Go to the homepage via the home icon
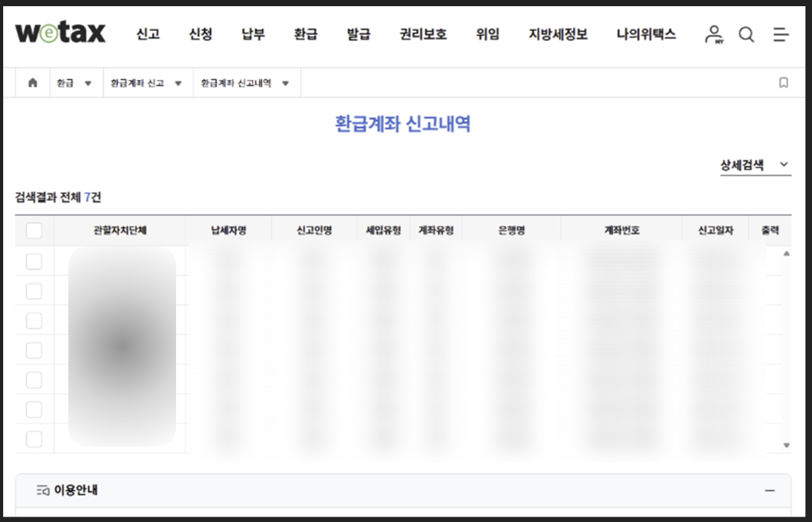Viewport: 812px width, 522px height. point(31,81)
